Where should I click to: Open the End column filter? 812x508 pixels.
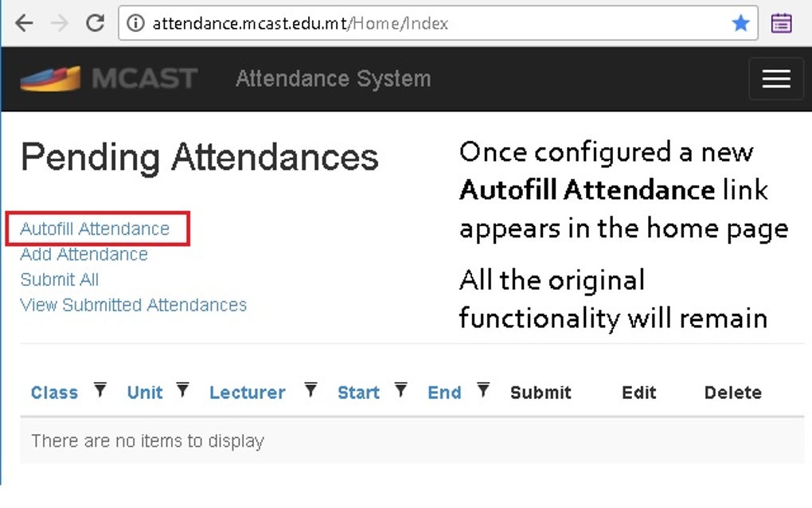482,389
